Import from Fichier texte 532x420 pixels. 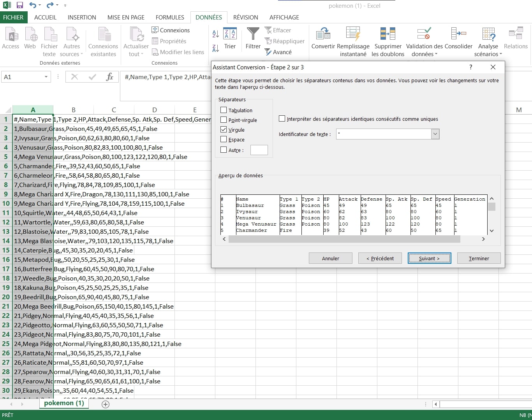49,42
